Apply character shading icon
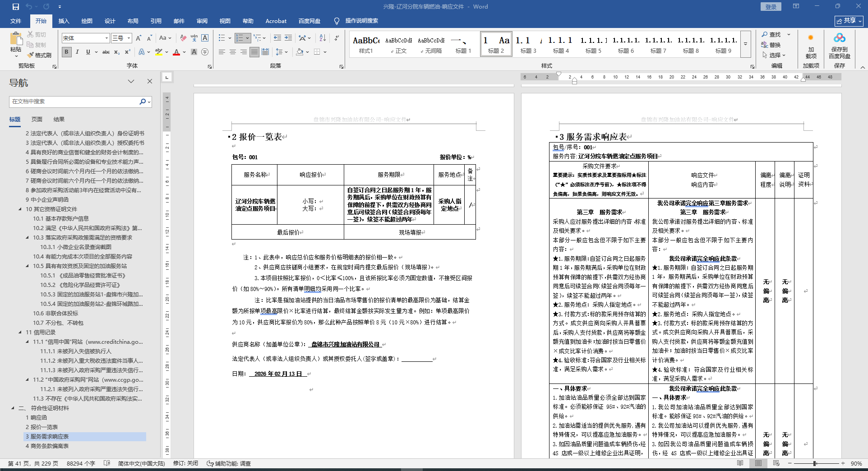This screenshot has width=868, height=471. pyautogui.click(x=194, y=52)
